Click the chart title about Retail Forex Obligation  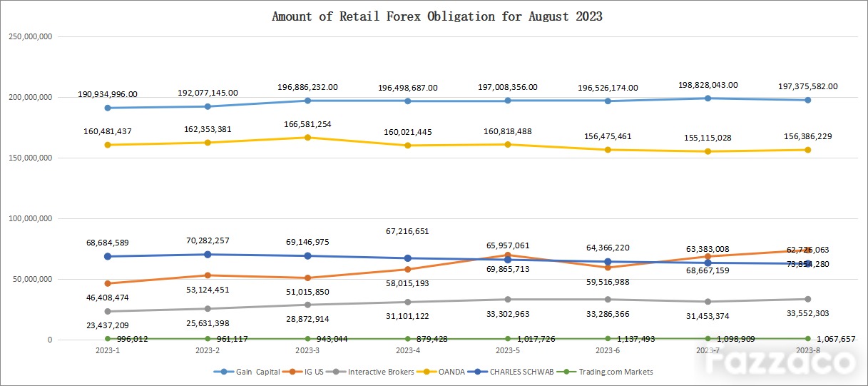(x=437, y=16)
